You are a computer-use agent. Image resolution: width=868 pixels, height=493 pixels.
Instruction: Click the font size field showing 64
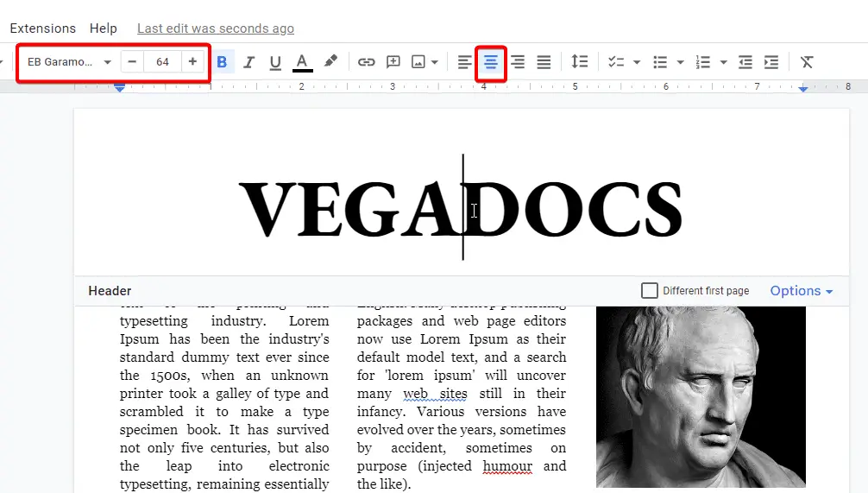pyautogui.click(x=162, y=62)
